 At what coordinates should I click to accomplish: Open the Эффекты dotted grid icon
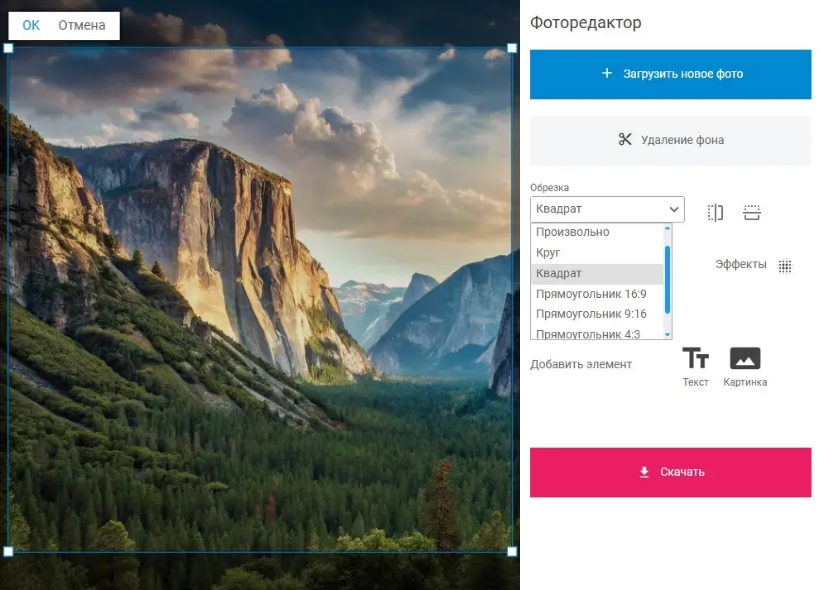pos(785,266)
